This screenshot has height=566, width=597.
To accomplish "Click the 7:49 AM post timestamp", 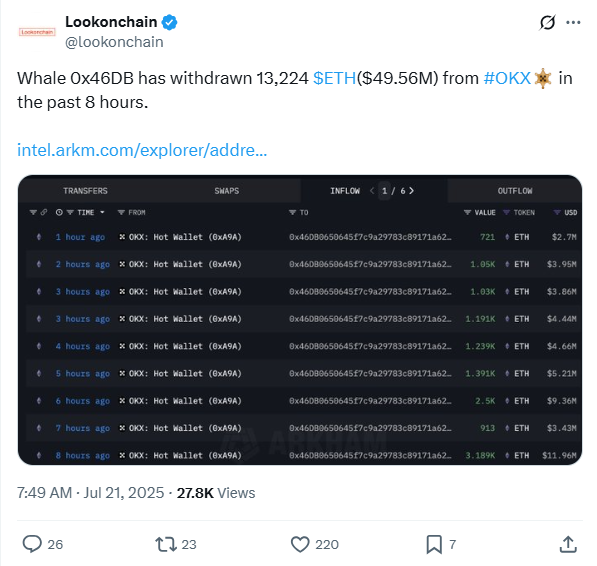I will 90,493.
